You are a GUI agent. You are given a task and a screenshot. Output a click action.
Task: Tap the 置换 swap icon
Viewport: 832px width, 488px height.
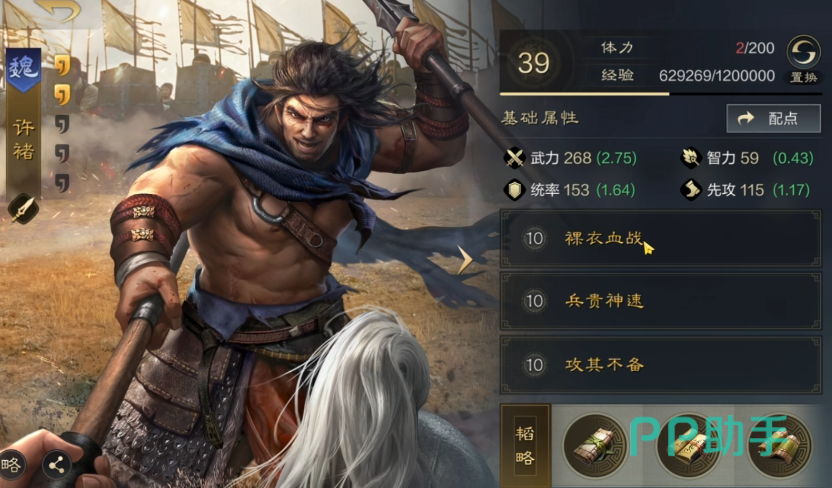pyautogui.click(x=803, y=52)
